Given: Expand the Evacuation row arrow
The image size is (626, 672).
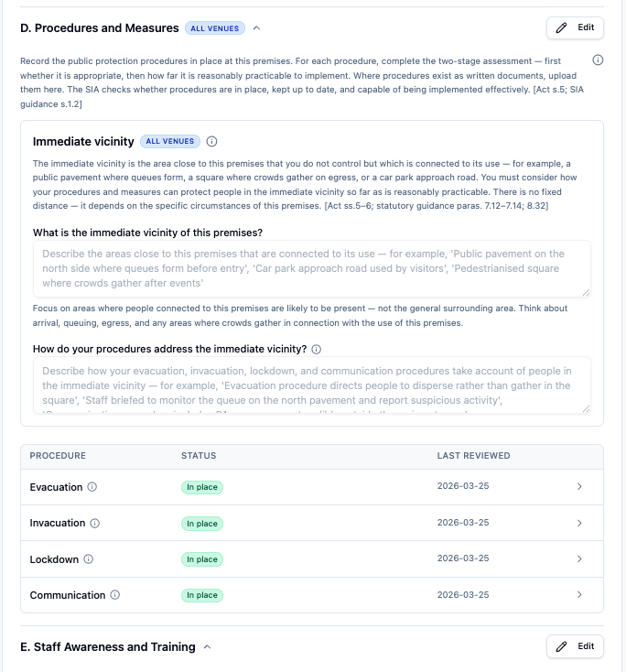Looking at the screenshot, I should point(579,486).
